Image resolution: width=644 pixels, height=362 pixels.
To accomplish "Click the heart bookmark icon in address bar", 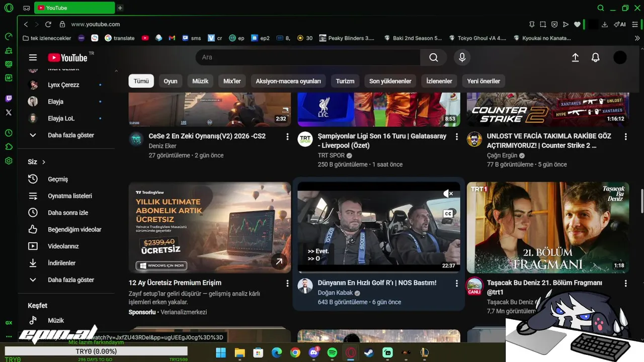I will pos(577,24).
